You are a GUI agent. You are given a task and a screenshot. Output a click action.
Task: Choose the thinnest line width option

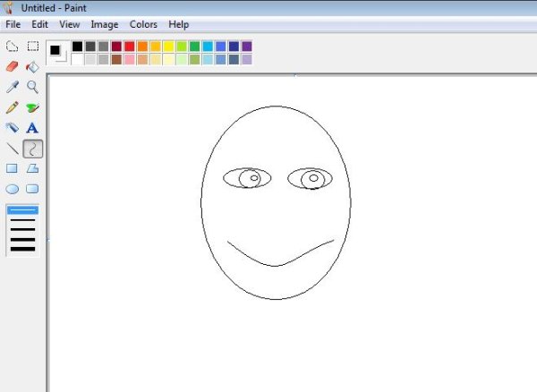tap(22, 210)
